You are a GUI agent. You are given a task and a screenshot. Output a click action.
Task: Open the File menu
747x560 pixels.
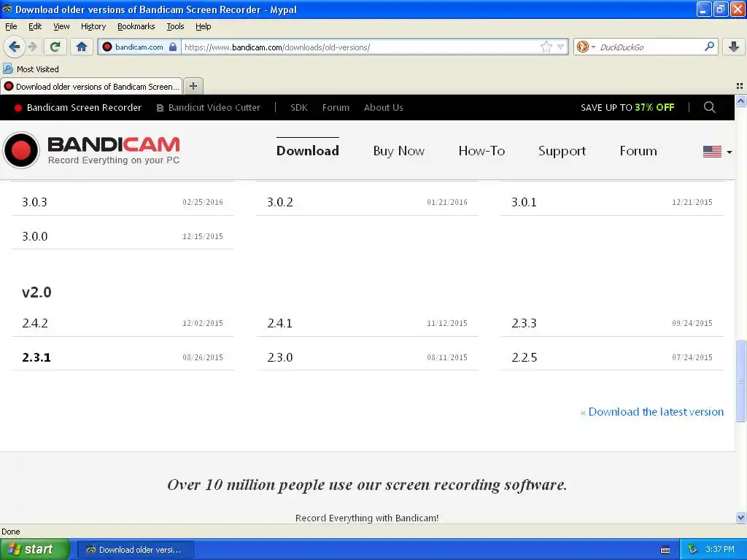coord(11,26)
